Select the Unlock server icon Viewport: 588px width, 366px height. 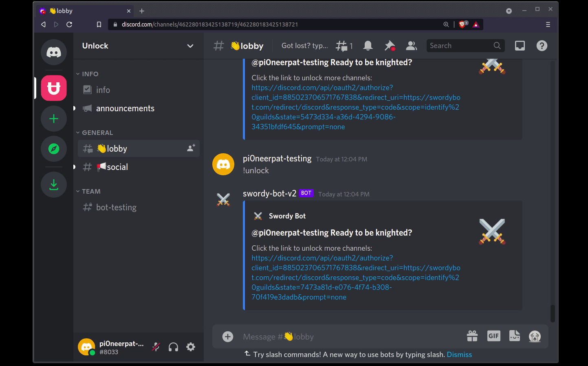54,88
